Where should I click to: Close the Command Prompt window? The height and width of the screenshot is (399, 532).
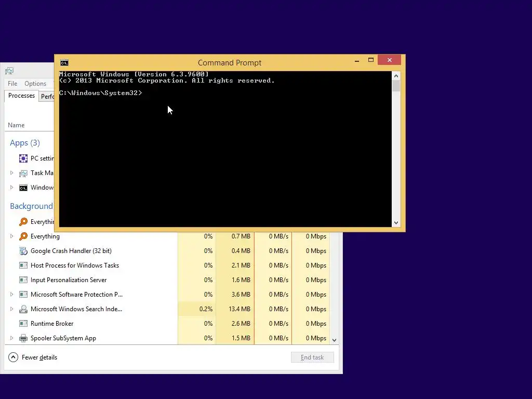pos(390,60)
